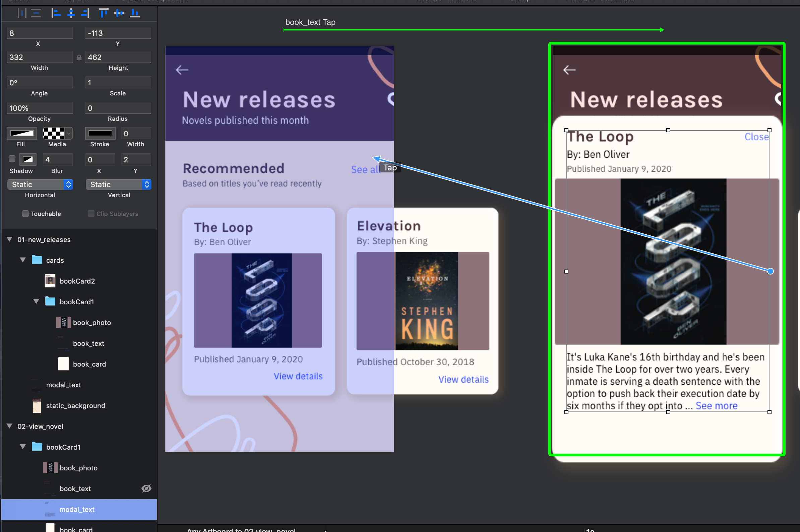Enable the Touchable checkbox

pyautogui.click(x=25, y=213)
